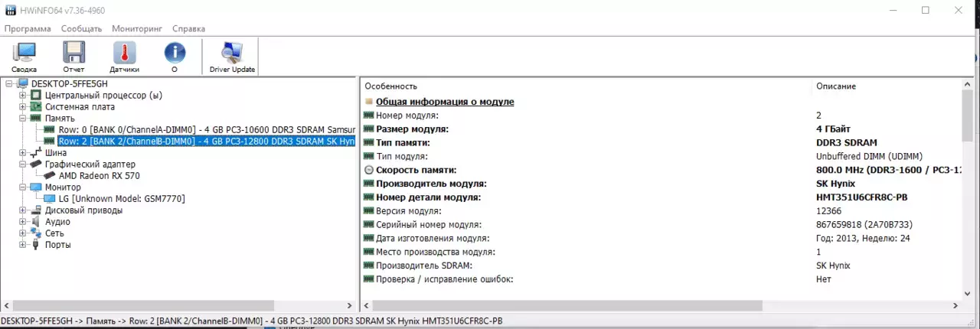
Task: Expand the Центральный процессор node
Action: pos(23,95)
